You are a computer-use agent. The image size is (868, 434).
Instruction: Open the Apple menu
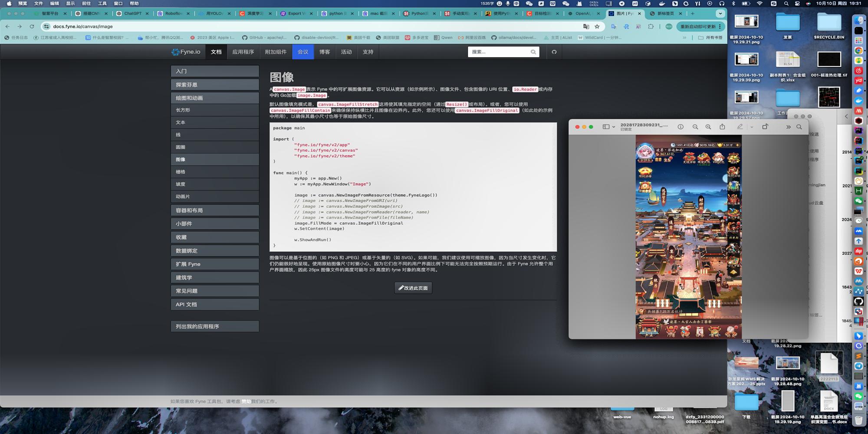click(9, 3)
